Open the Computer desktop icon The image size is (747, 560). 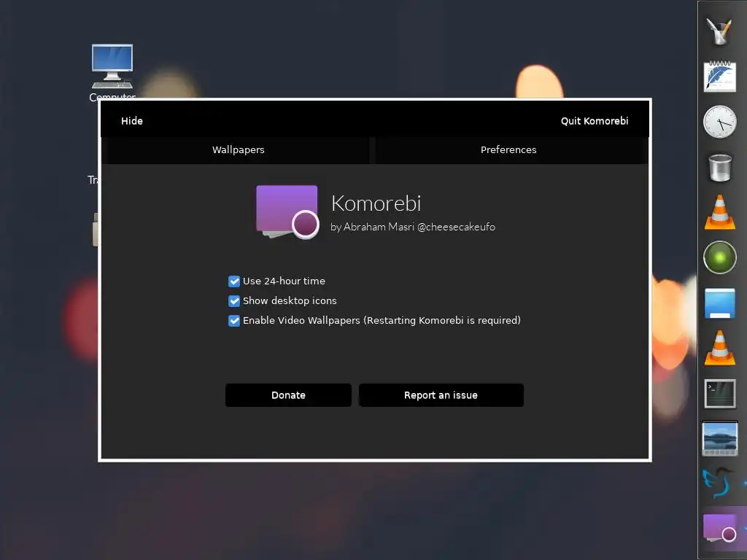112,66
